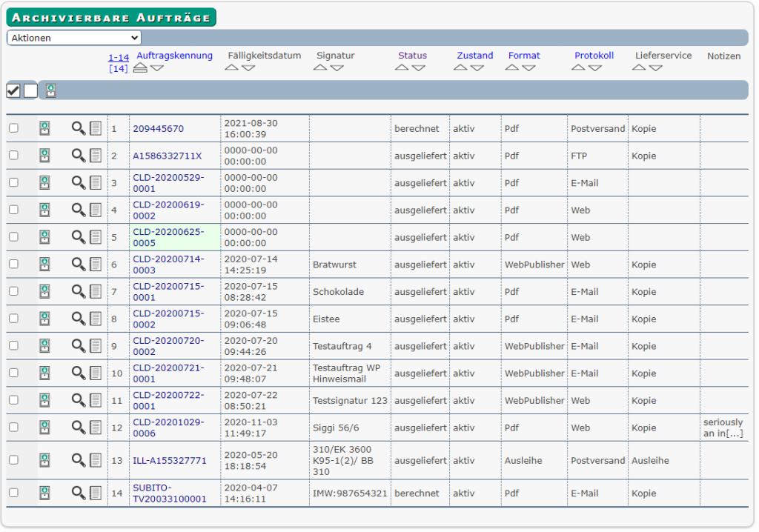Open order link ILL-A155327771

(x=170, y=460)
